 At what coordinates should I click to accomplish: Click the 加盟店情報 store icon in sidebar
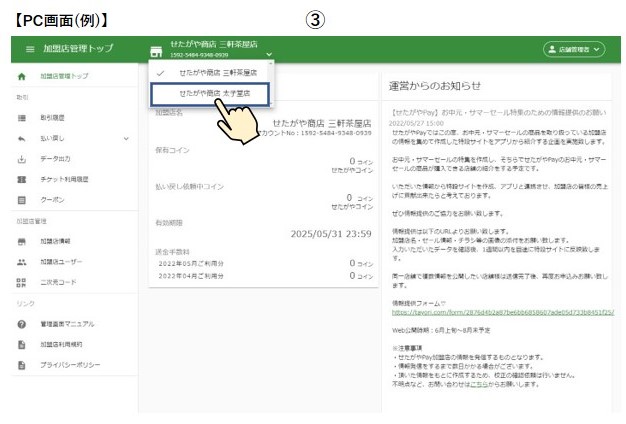22,242
